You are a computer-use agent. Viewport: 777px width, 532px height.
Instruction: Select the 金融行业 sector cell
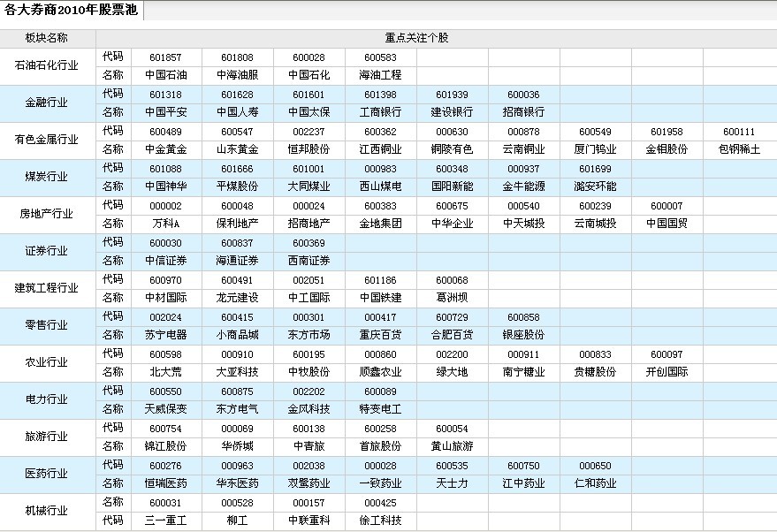coord(47,103)
